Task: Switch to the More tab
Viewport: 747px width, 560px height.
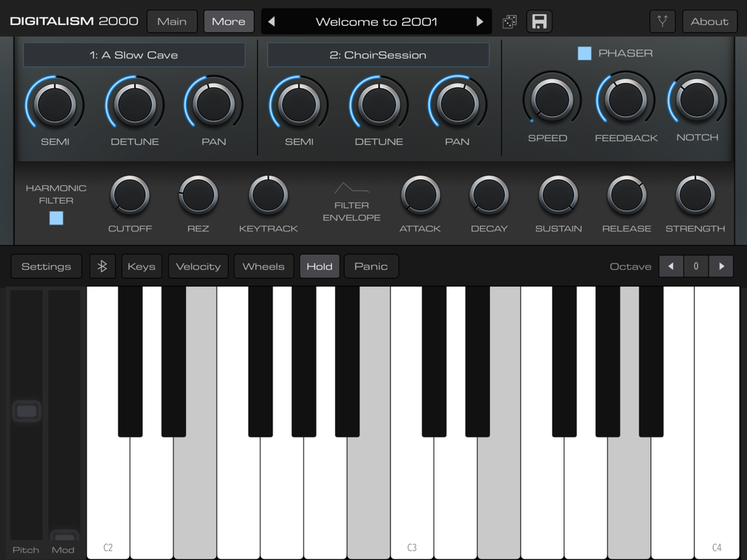Action: point(229,22)
